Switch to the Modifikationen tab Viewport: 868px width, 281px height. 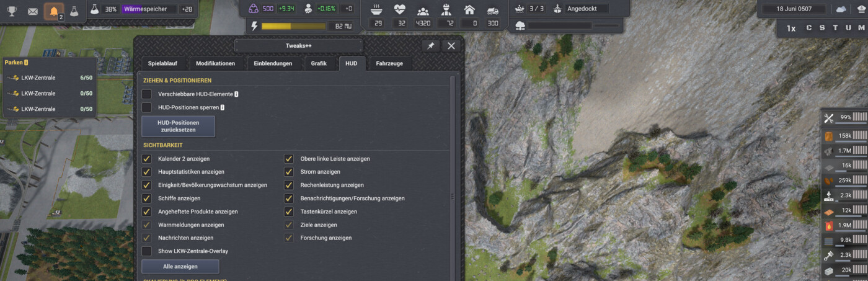[215, 63]
